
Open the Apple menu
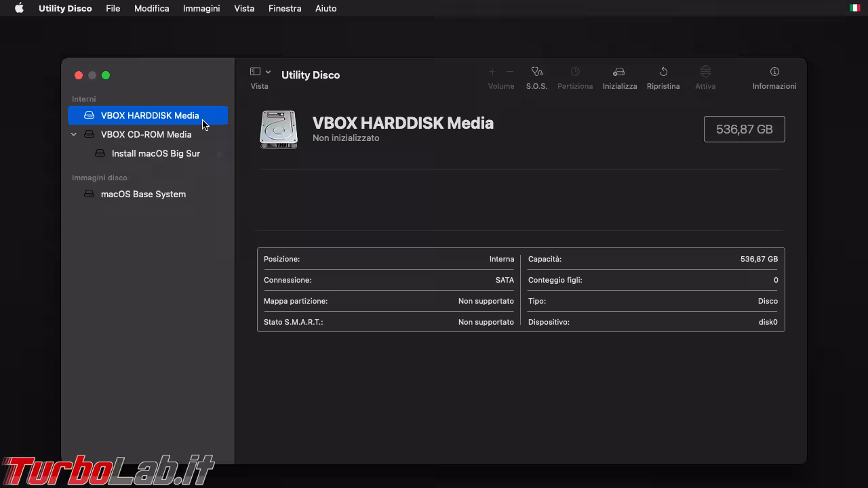(19, 8)
